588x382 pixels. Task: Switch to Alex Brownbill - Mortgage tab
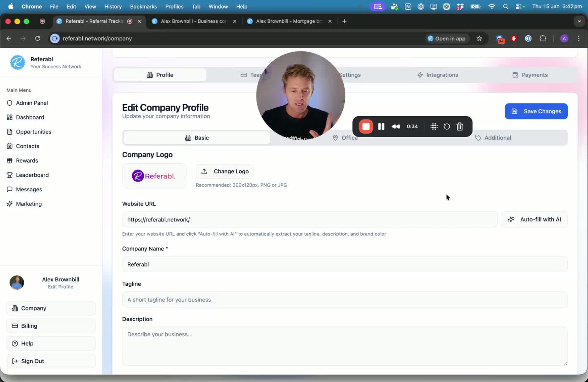tap(289, 21)
